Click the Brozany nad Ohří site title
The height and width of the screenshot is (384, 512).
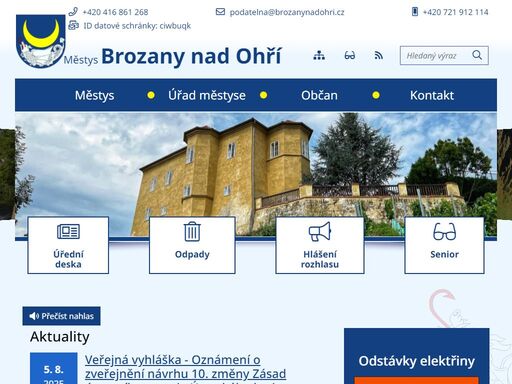tap(192, 56)
